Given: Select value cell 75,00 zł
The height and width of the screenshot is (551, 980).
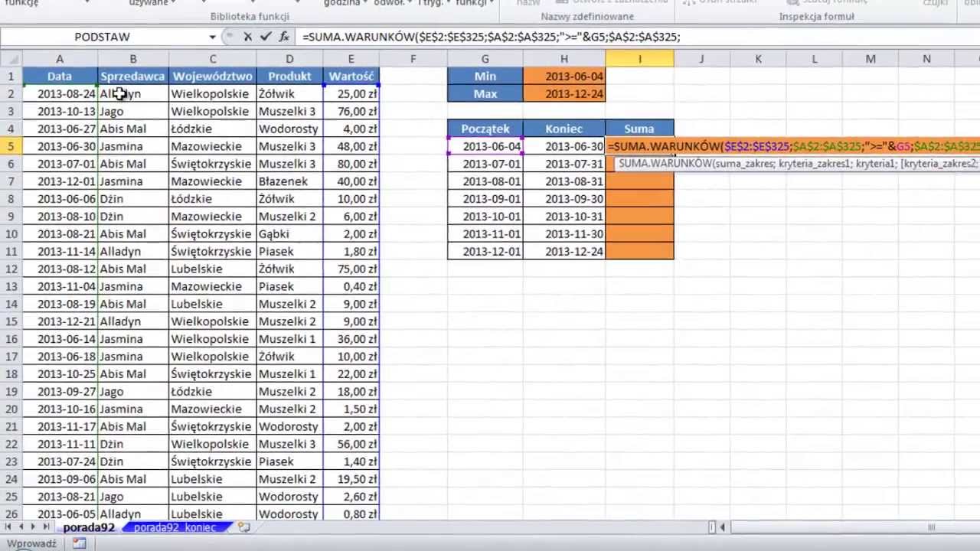Looking at the screenshot, I should coord(351,269).
